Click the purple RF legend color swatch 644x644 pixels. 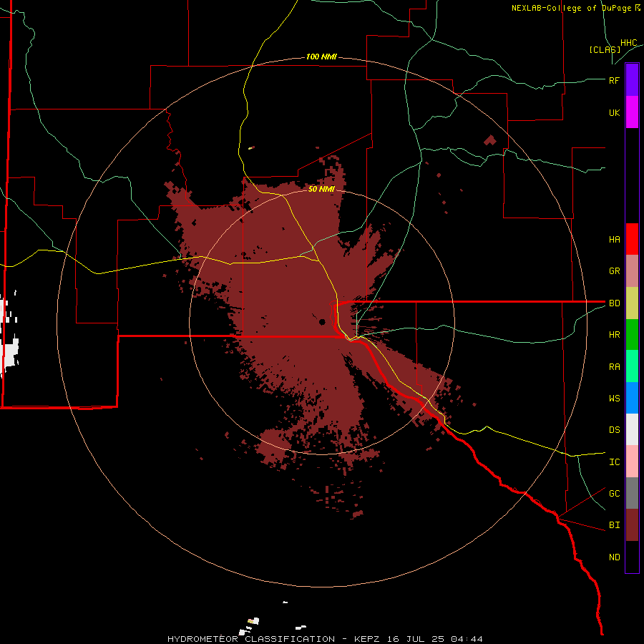coord(632,80)
